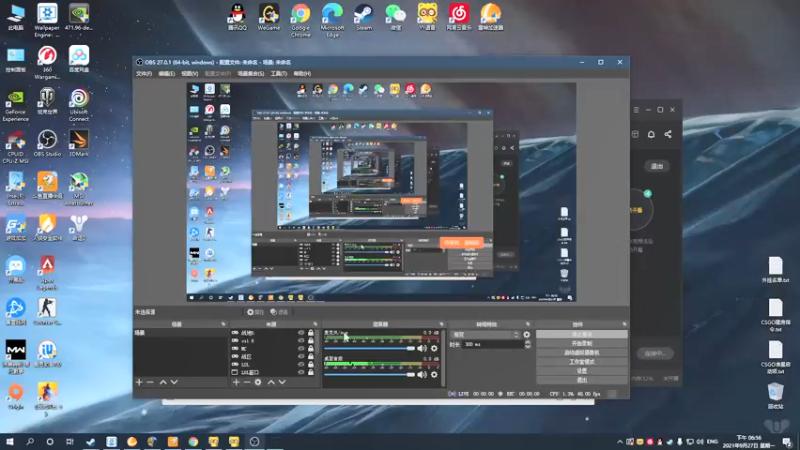The image size is (800, 450).
Task: Toggle lock on the LOL source
Action: coord(311,364)
